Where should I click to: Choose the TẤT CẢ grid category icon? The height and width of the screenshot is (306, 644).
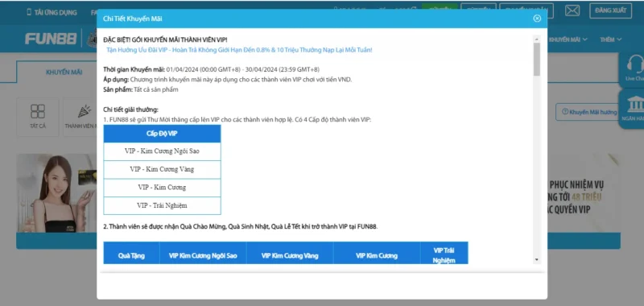point(38,117)
